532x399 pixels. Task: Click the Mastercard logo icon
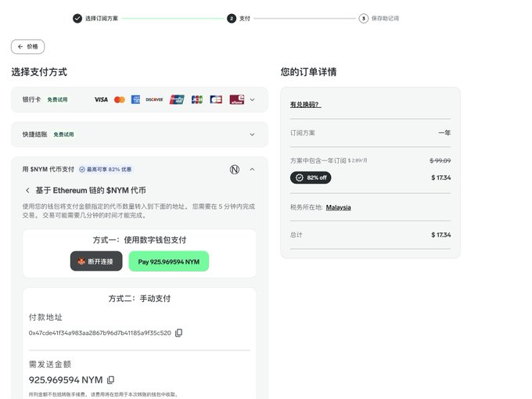120,100
